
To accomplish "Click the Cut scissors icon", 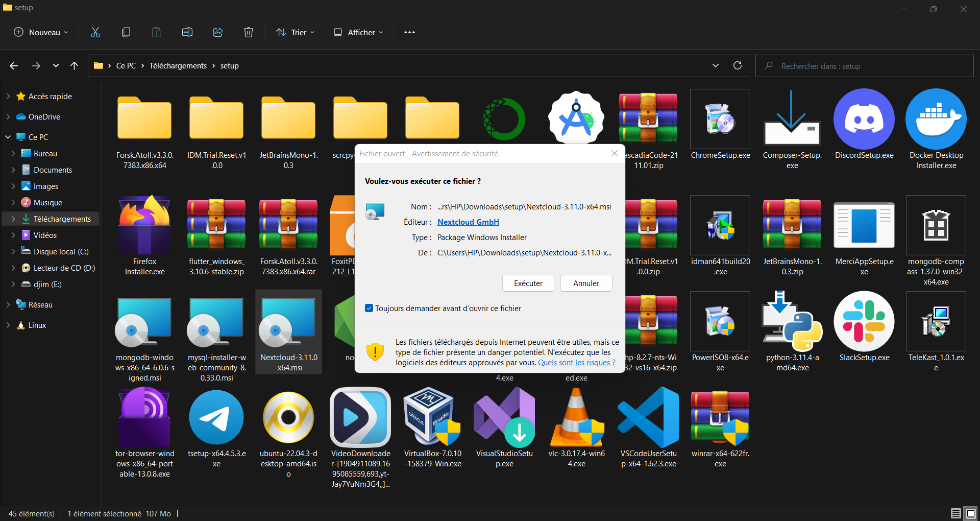I will [x=95, y=32].
